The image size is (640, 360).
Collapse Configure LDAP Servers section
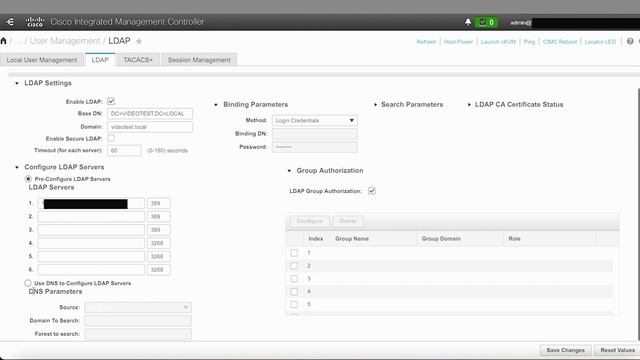17,167
